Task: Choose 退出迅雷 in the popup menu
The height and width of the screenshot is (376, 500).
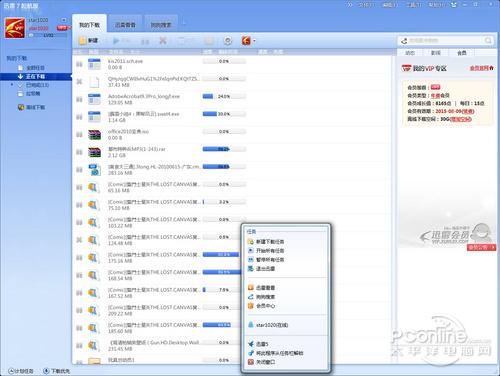Action: pos(265,269)
